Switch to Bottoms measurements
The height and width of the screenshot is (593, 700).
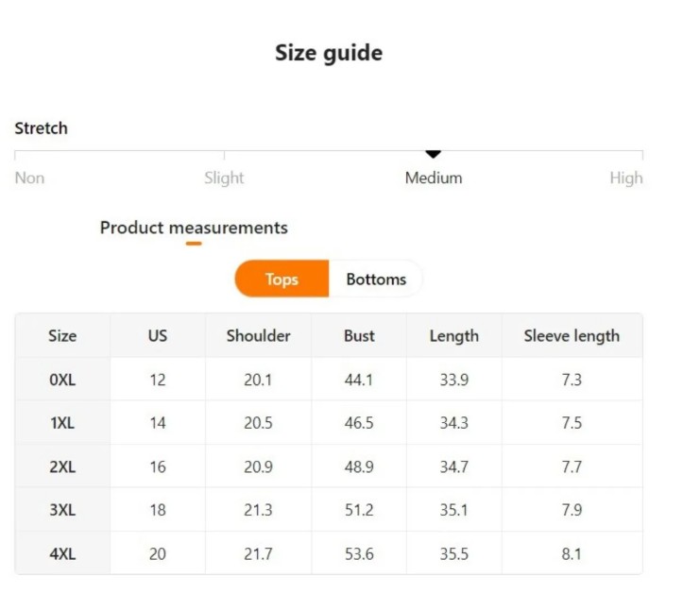[376, 279]
